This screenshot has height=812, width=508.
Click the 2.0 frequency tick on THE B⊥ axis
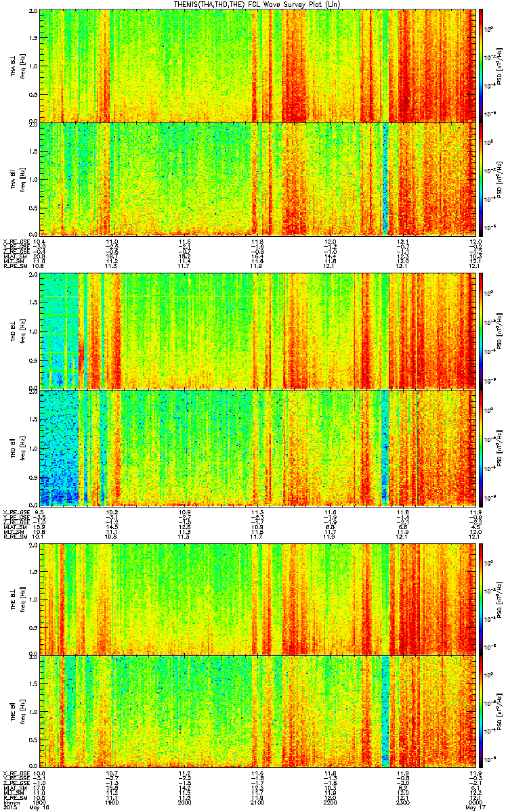32,545
